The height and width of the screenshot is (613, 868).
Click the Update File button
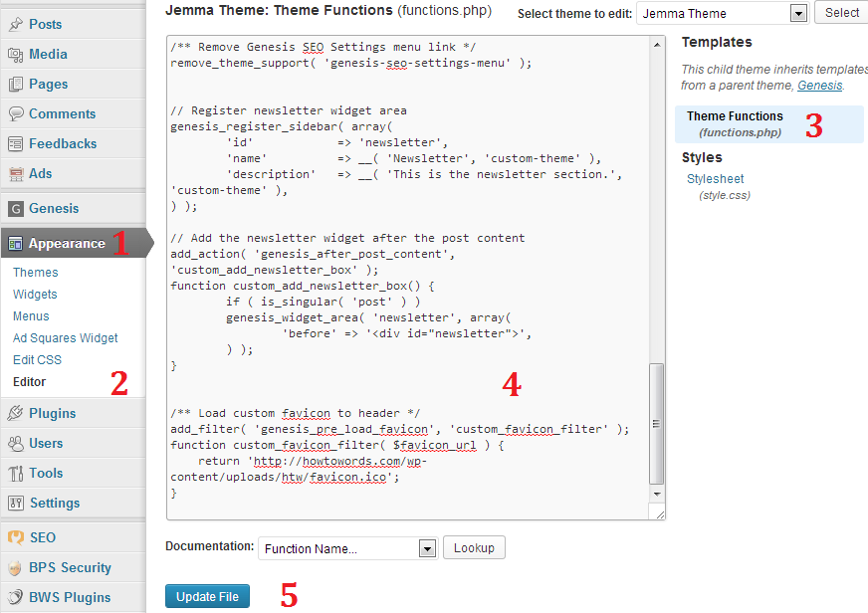208,596
